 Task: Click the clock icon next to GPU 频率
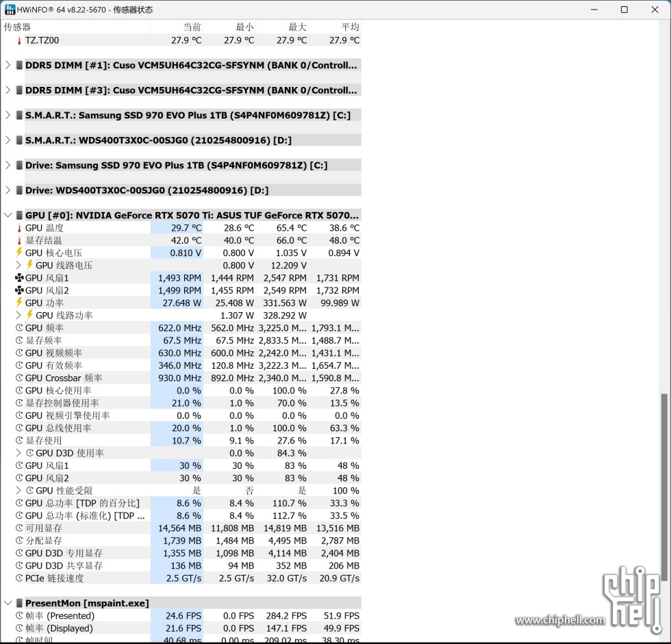19,328
